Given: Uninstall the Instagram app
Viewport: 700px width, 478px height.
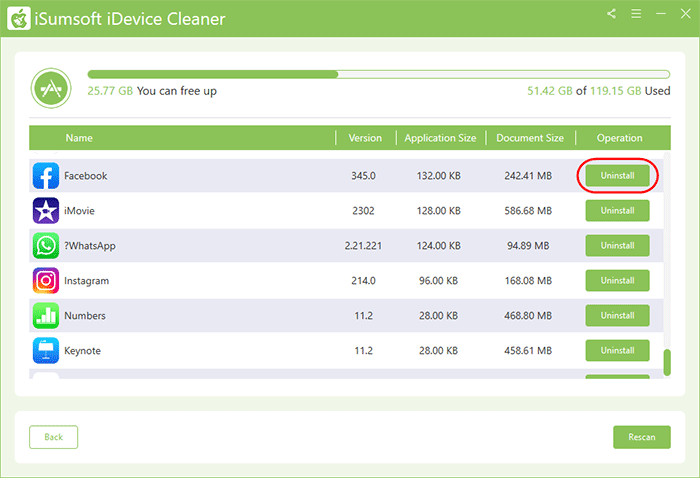Looking at the screenshot, I should [617, 281].
